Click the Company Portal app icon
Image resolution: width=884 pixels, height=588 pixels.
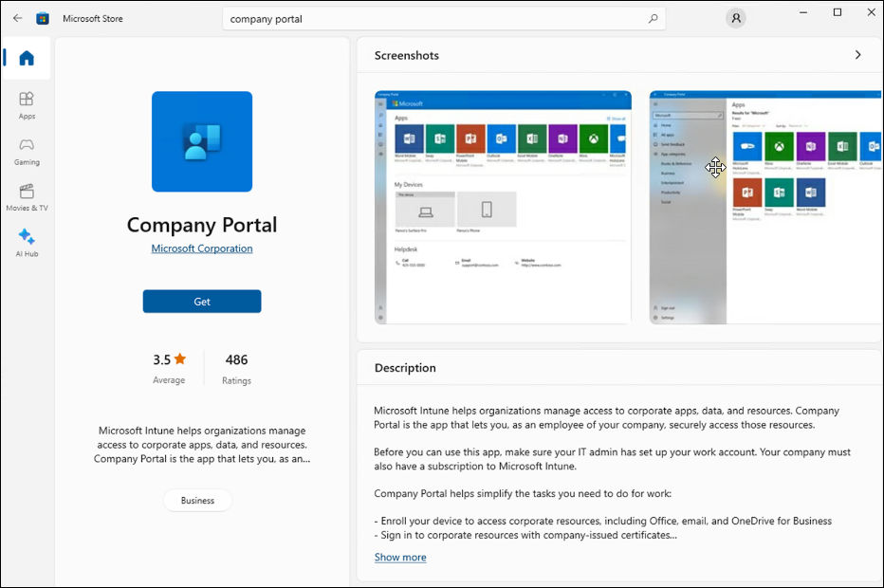pyautogui.click(x=201, y=140)
